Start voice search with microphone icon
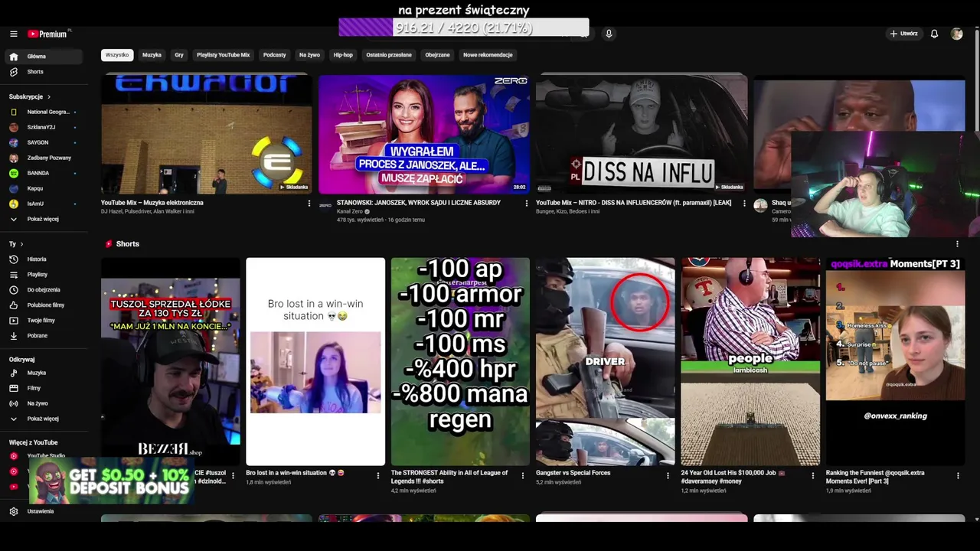 (x=609, y=34)
